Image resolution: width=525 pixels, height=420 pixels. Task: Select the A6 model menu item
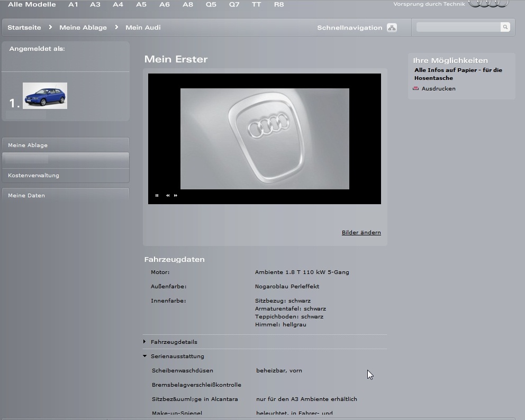tap(165, 4)
